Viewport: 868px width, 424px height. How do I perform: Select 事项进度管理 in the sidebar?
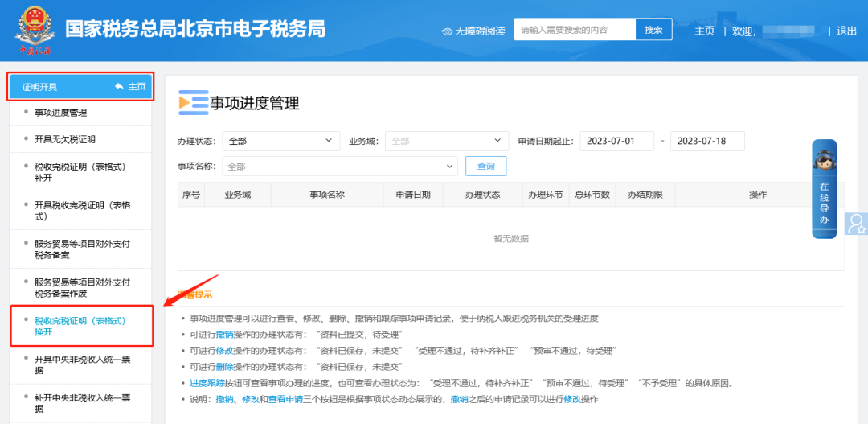(61, 113)
